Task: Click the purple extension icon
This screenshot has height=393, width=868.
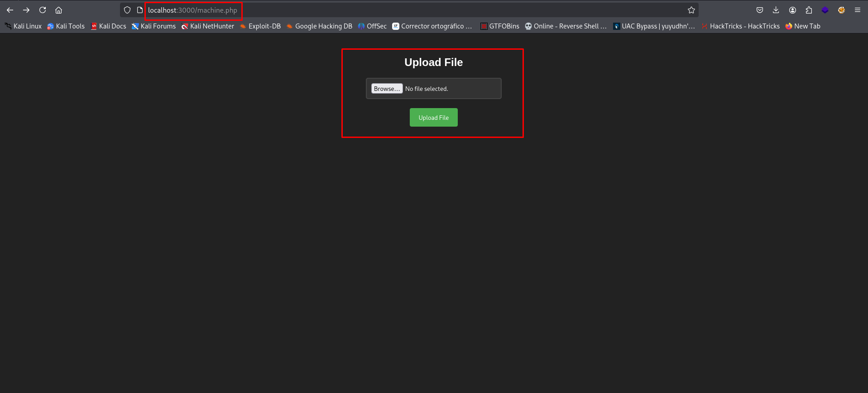Action: click(825, 10)
